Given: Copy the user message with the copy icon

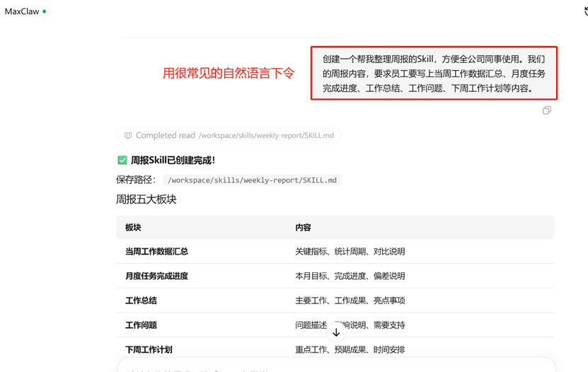Looking at the screenshot, I should [546, 110].
